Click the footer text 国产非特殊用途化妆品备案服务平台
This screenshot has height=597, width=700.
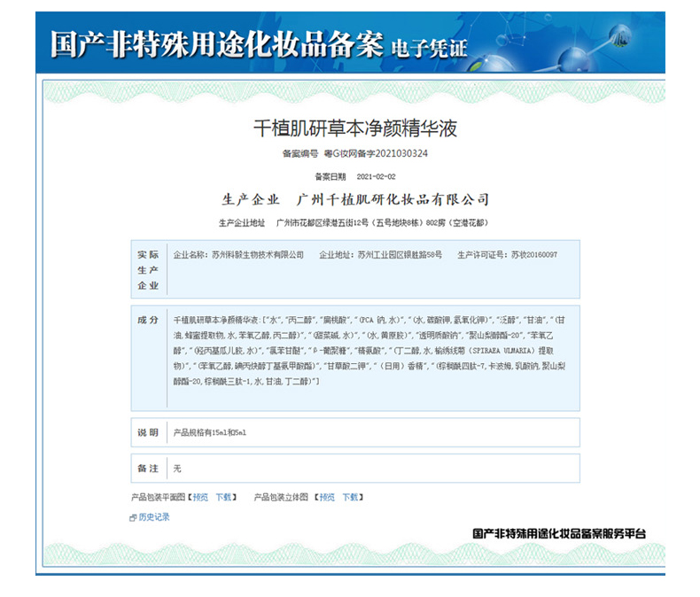[559, 533]
